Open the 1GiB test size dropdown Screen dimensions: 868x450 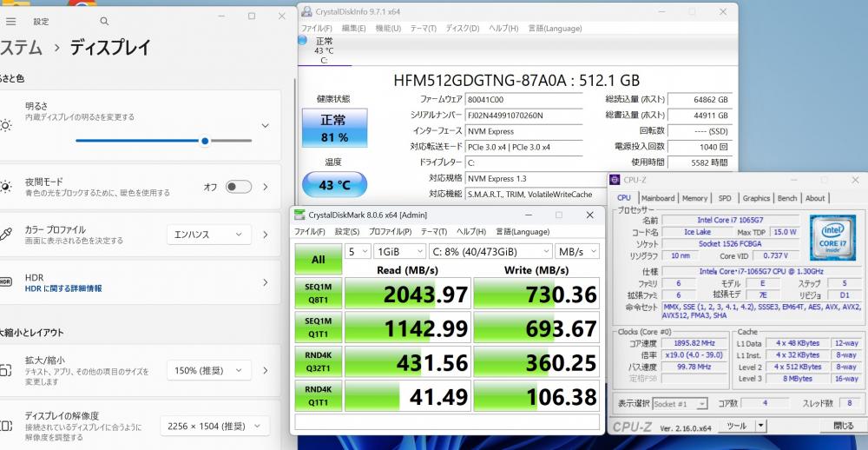click(x=399, y=252)
